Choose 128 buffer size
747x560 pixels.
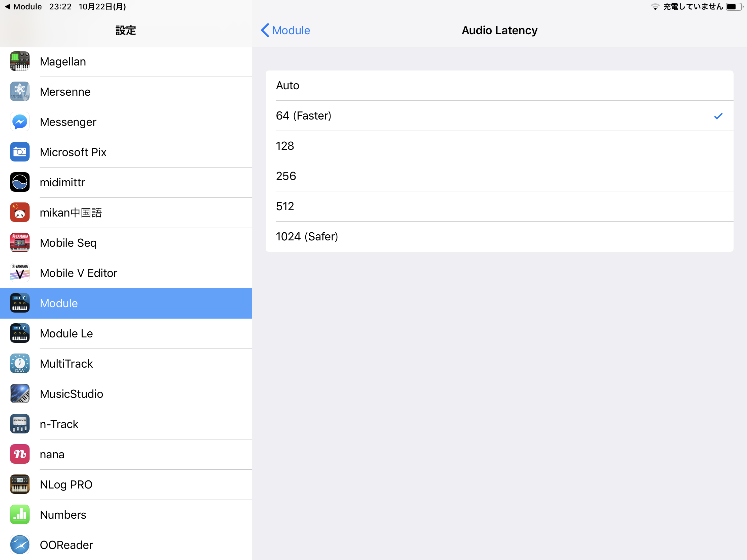pos(499,146)
